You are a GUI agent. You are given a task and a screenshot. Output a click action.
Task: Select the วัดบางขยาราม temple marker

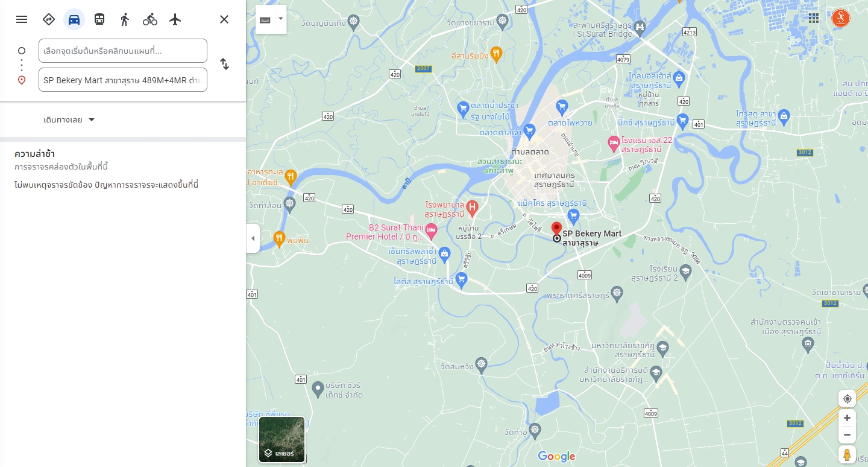(x=503, y=22)
